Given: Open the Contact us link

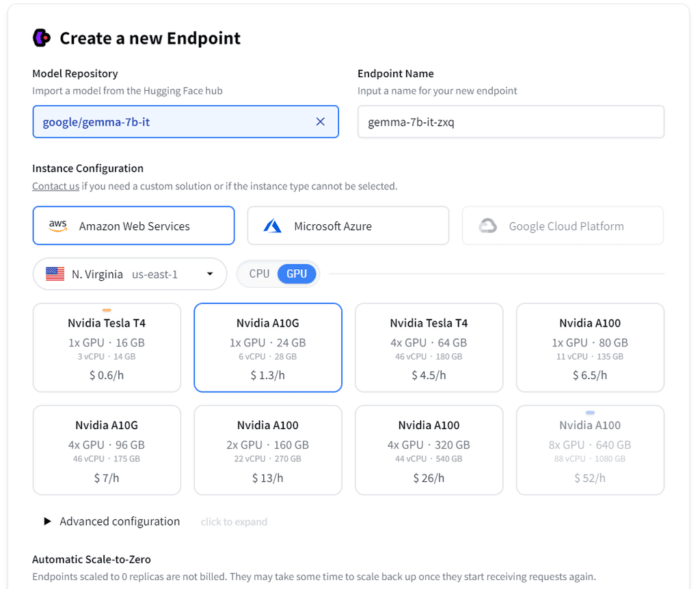Looking at the screenshot, I should coord(55,186).
